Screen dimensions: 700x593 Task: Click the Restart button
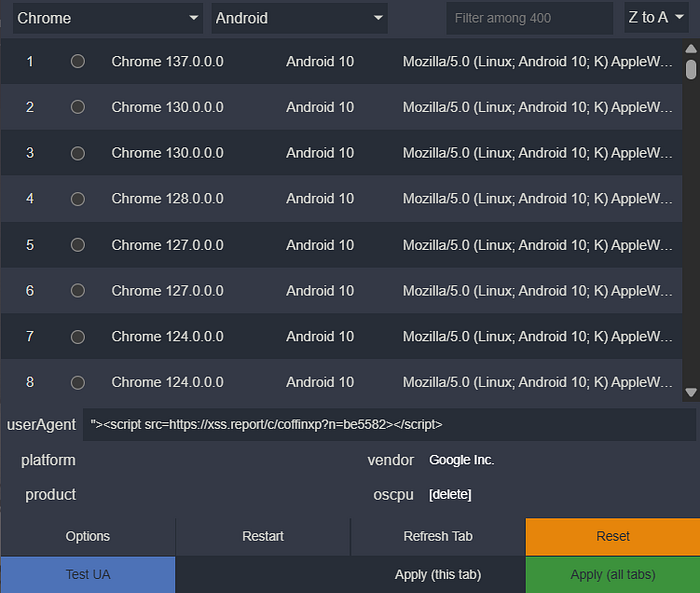tap(263, 536)
